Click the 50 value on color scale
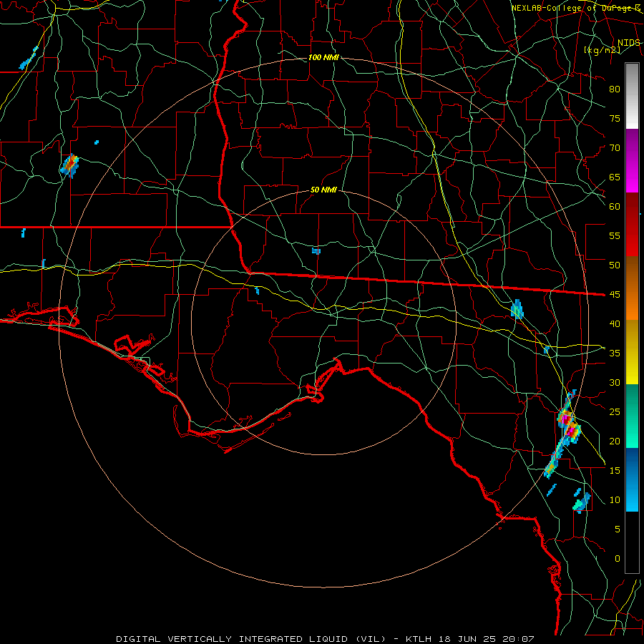Image resolution: width=644 pixels, height=644 pixels. coord(615,265)
